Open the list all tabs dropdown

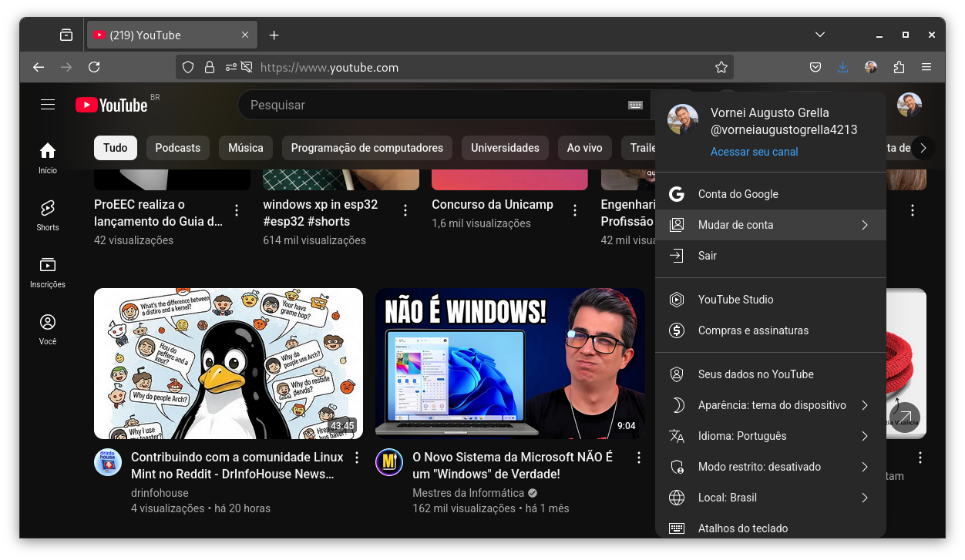820,35
